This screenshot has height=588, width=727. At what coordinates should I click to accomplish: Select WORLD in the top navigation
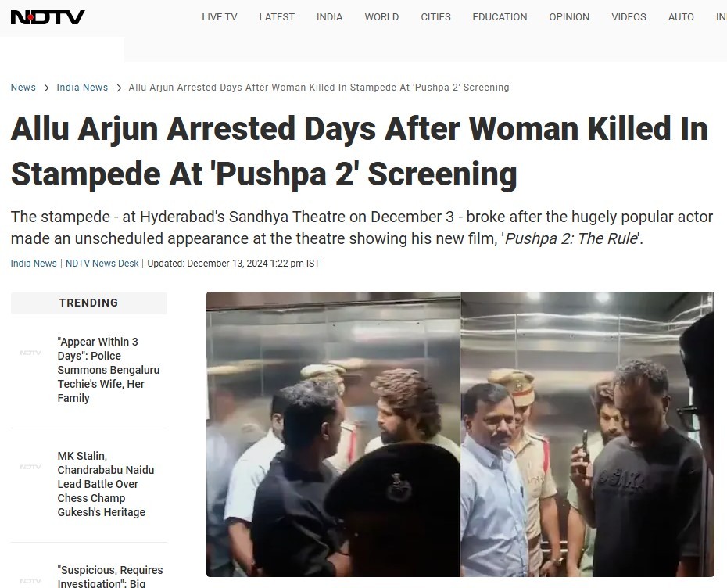click(x=381, y=17)
